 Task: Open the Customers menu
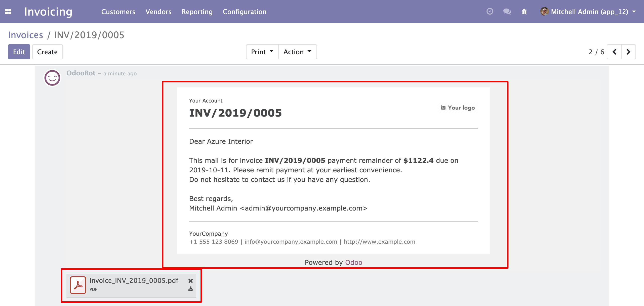[x=118, y=12]
